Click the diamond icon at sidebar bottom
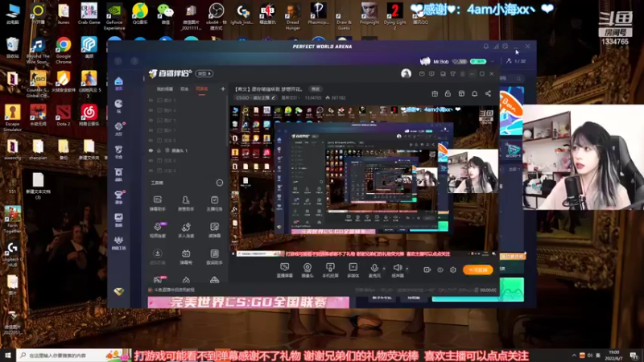 (x=118, y=291)
